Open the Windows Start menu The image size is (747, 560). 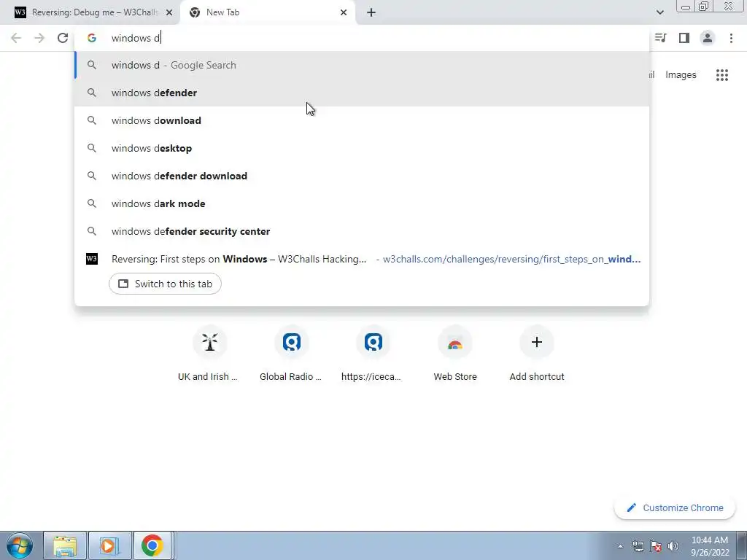pos(20,545)
